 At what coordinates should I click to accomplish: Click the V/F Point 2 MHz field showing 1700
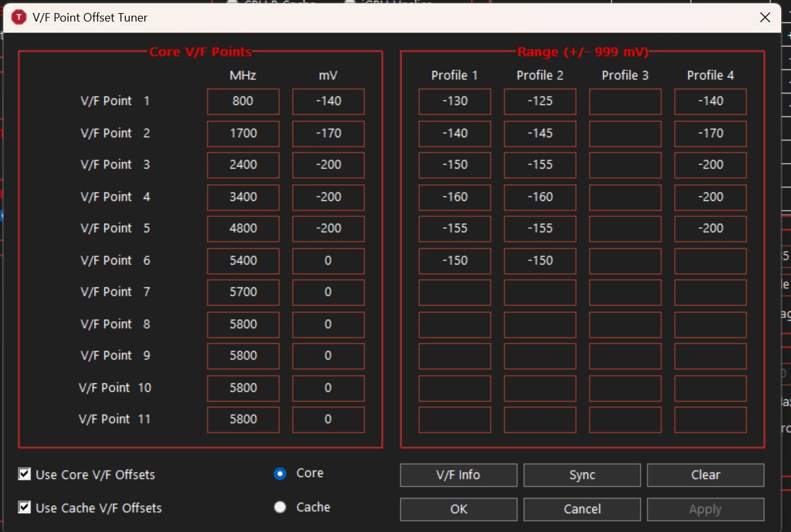(243, 133)
